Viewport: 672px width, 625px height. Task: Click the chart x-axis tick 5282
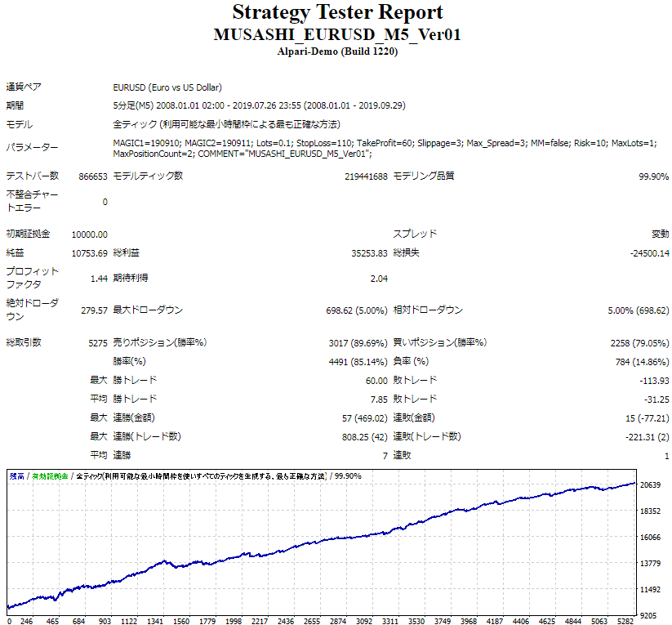(x=625, y=621)
